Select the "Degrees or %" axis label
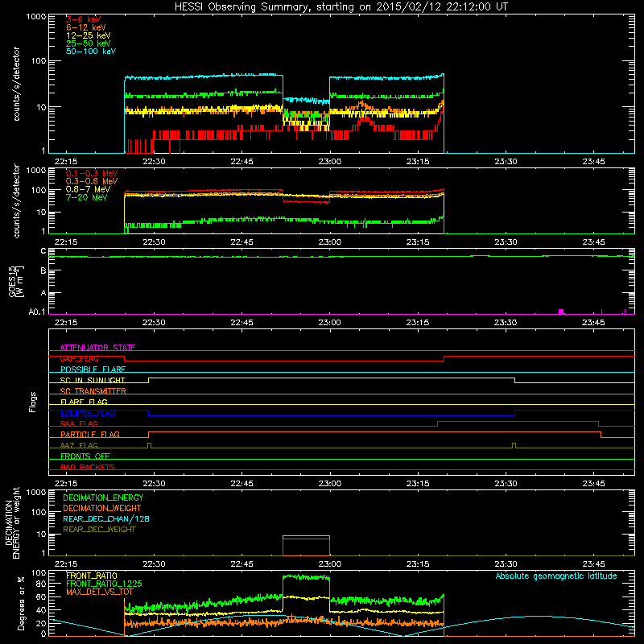This screenshot has width=644, height=644. (21, 603)
